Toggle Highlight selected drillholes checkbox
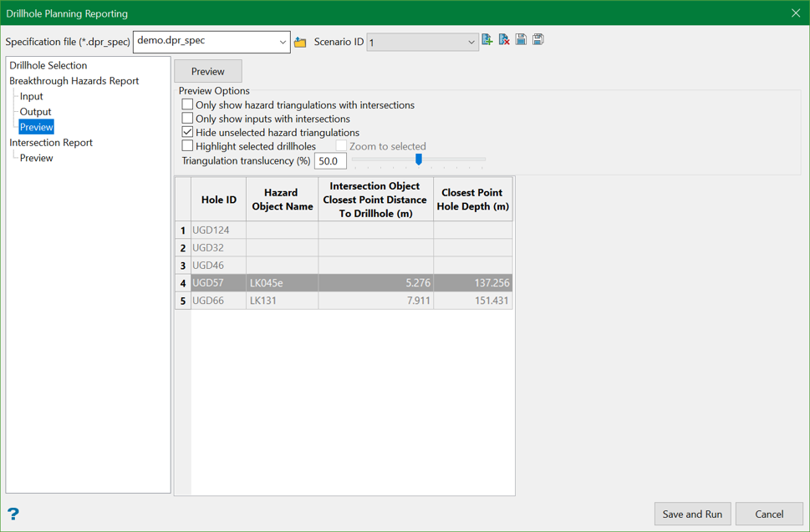The height and width of the screenshot is (532, 810). [x=187, y=146]
